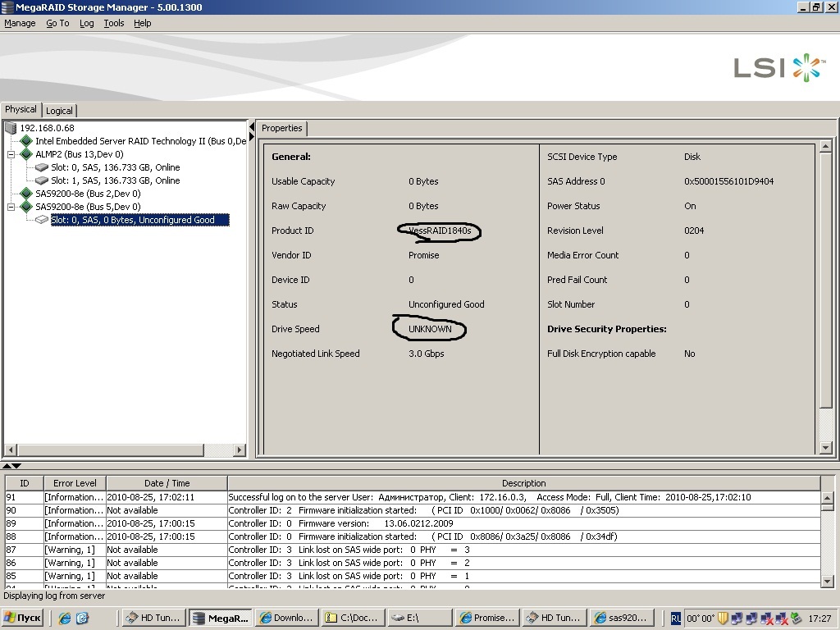
Task: Select log entry 89 firmware version row
Action: [x=413, y=523]
